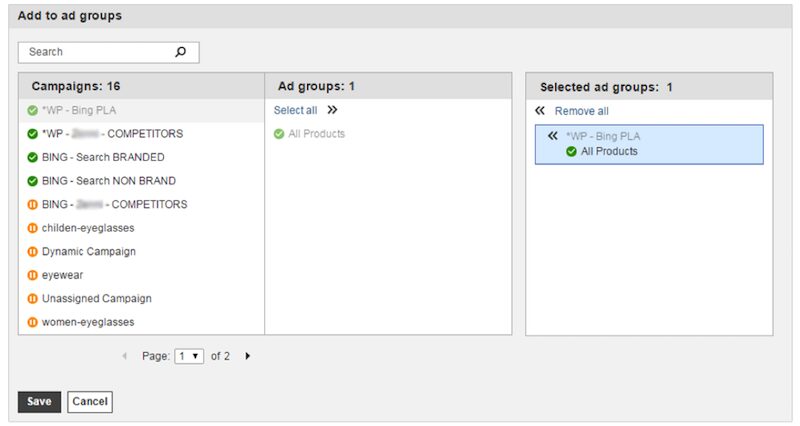Click the double-arrow next to Select all
Viewport: 800px width, 426px height.
[x=332, y=111]
